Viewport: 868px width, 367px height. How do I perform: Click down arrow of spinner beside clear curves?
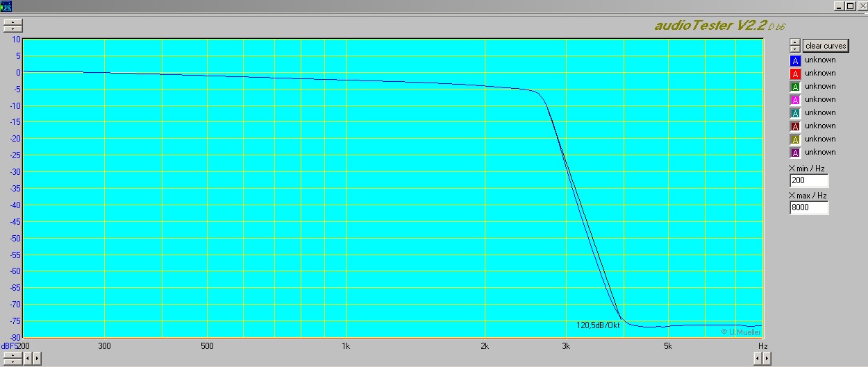[x=795, y=49]
